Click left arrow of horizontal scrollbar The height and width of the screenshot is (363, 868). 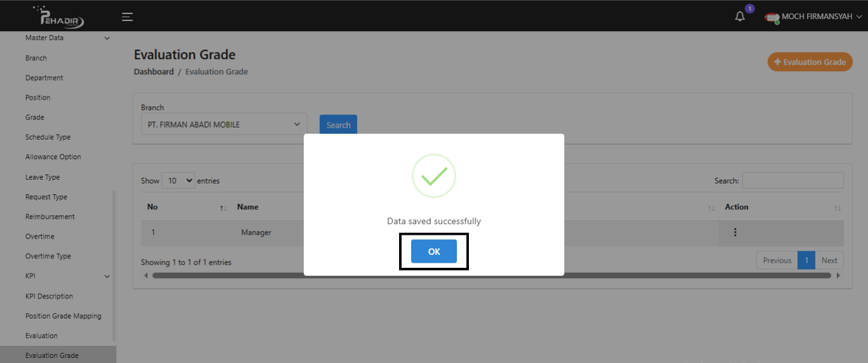(146, 275)
